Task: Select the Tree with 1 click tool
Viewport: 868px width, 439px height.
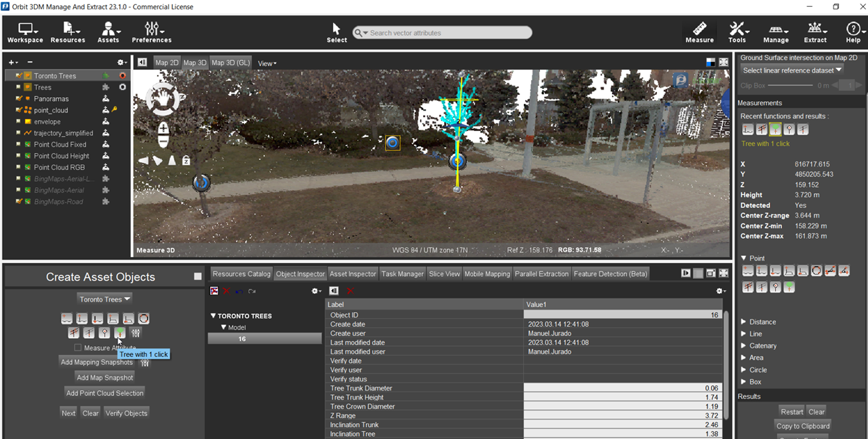Action: pos(119,333)
